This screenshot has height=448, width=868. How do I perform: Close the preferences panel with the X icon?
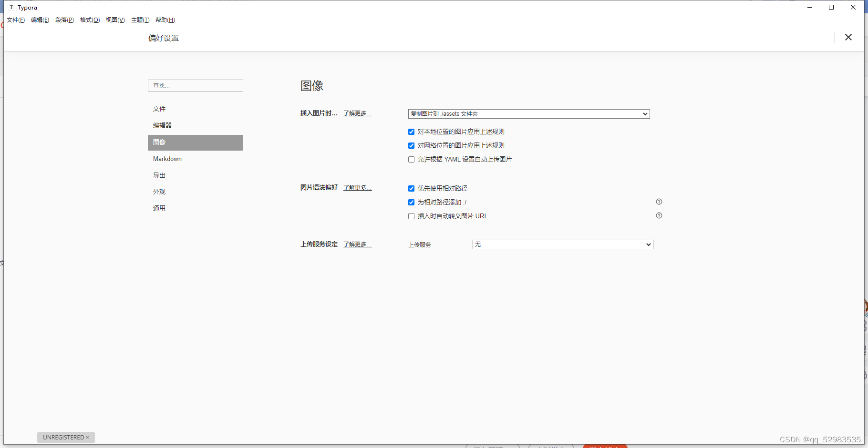pos(848,37)
